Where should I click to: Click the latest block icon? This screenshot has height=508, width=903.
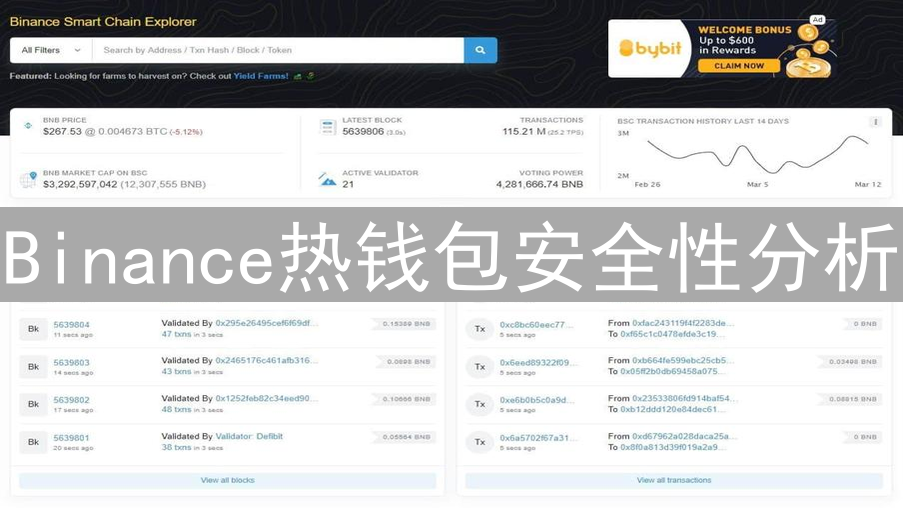pyautogui.click(x=328, y=127)
